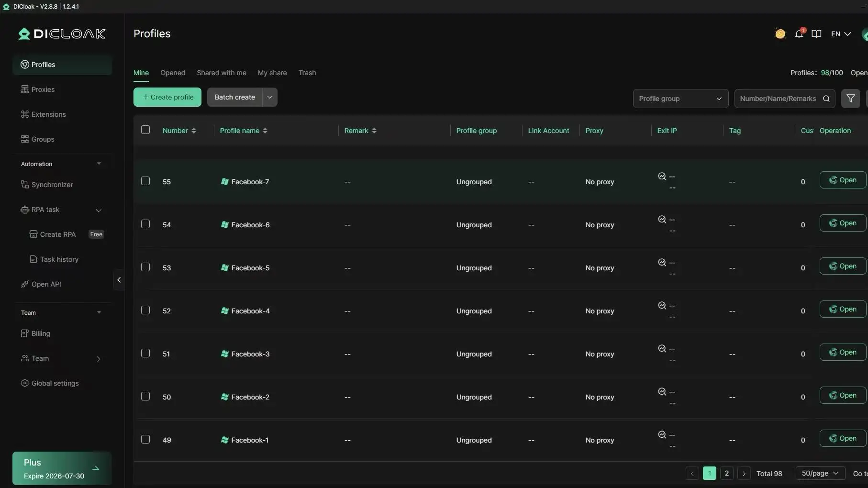Open the Facebook-4 profile
The height and width of the screenshot is (488, 868).
843,309
